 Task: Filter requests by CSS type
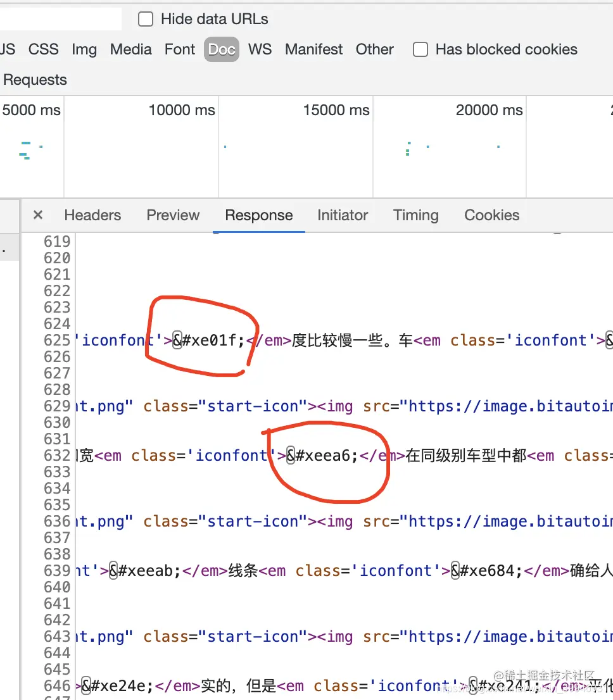pos(43,49)
